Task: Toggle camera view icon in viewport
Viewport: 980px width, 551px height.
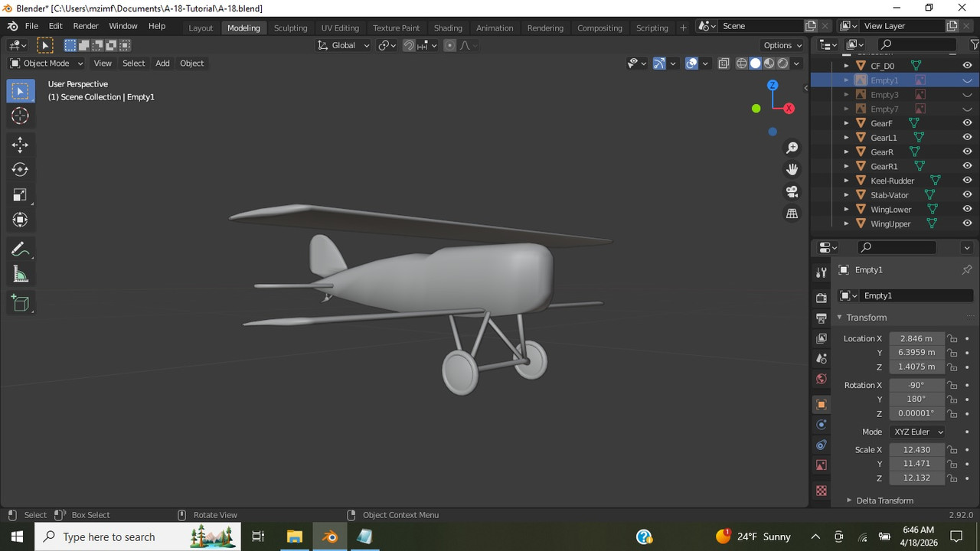Action: click(792, 191)
